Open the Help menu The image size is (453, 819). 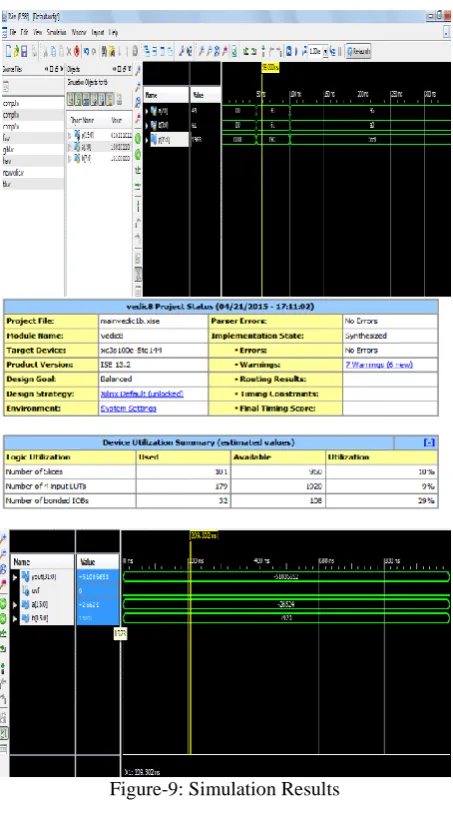pyautogui.click(x=113, y=32)
